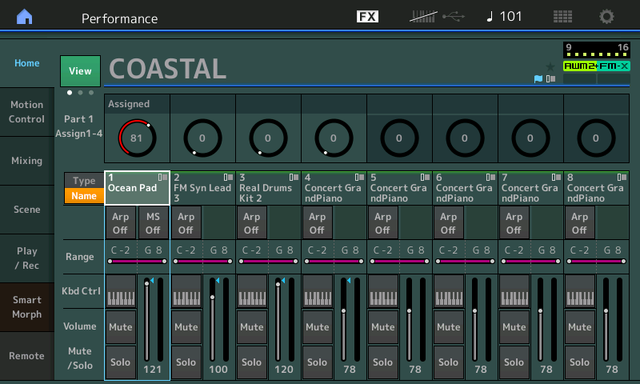Click the parts 9-16 level meter
Image resolution: width=640 pixels, height=384 pixels.
(596, 50)
